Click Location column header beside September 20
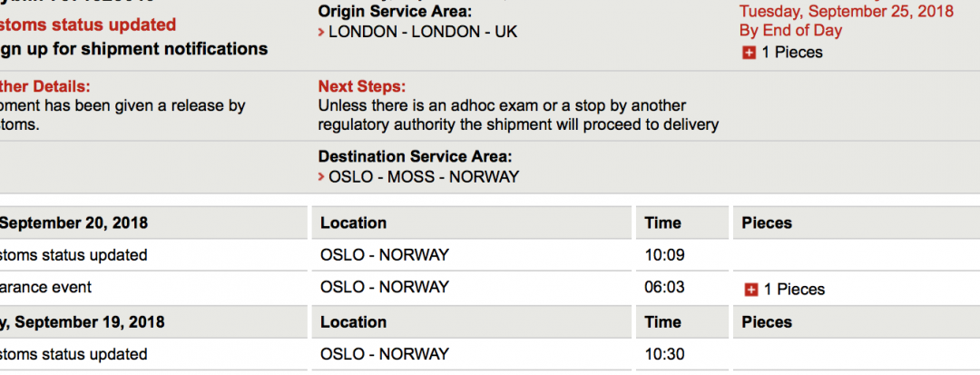 354,223
